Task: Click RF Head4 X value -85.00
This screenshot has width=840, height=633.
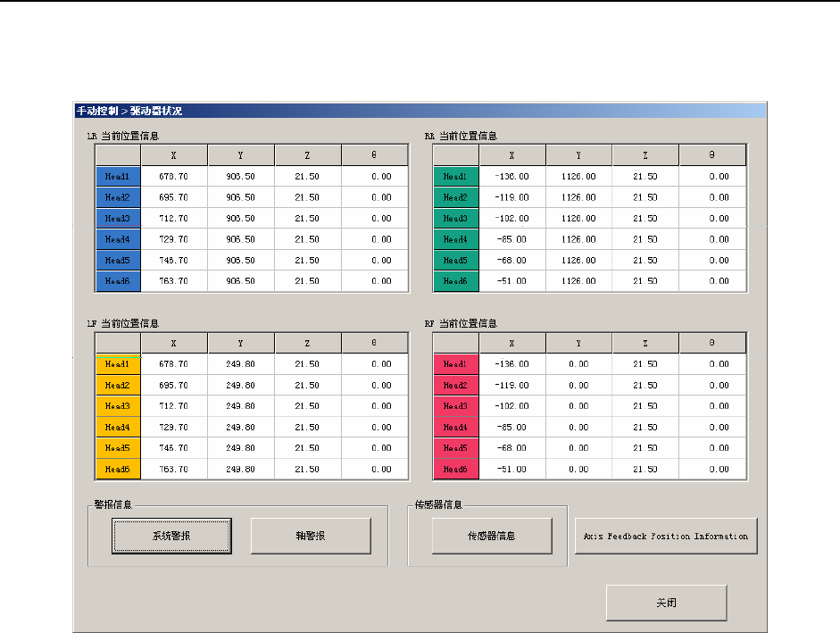Action: coord(512,427)
